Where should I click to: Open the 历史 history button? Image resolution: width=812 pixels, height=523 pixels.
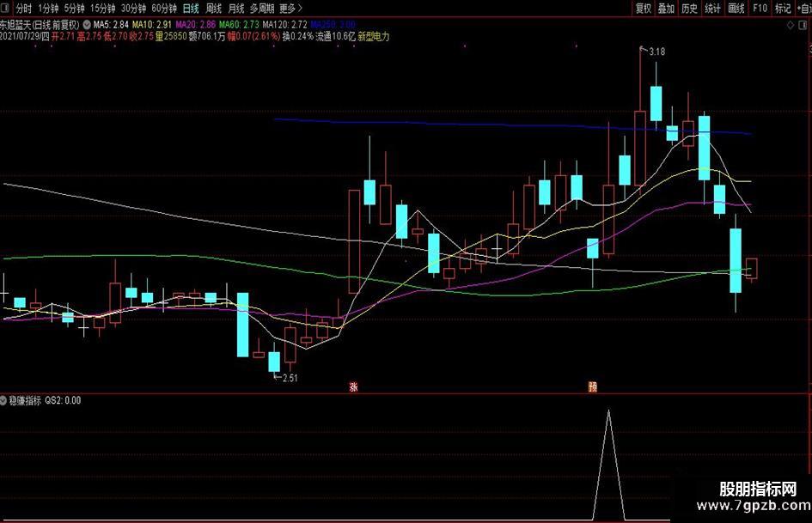pos(689,8)
